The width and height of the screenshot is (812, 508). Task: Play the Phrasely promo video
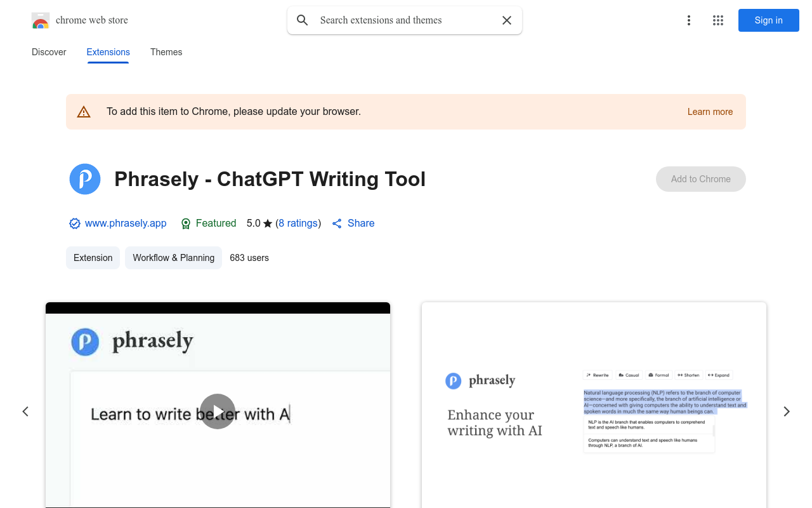coord(218,411)
